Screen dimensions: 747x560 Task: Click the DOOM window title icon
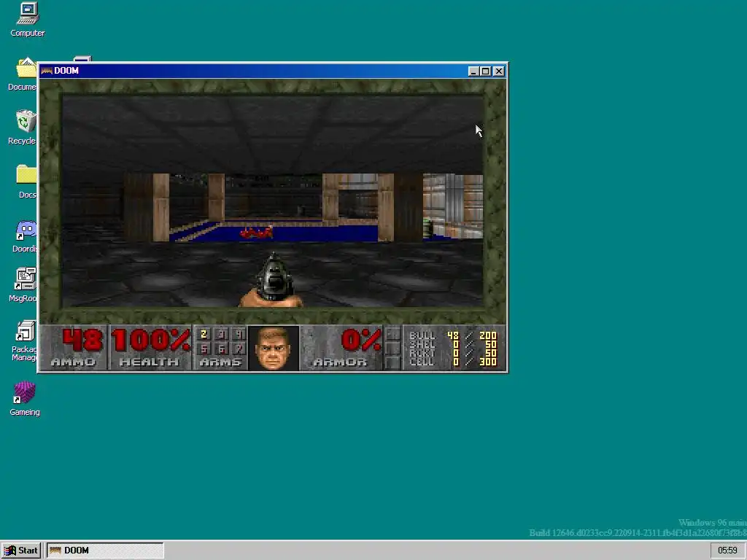pyautogui.click(x=47, y=71)
